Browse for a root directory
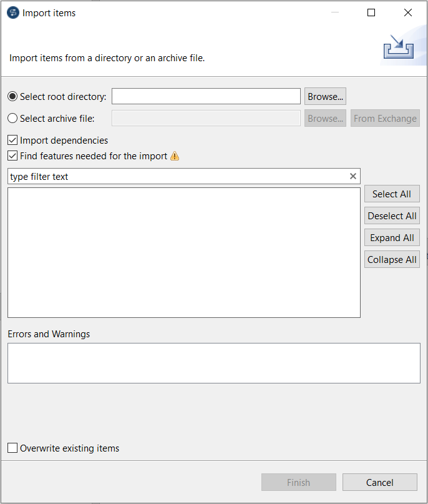The image size is (428, 504). (324, 96)
